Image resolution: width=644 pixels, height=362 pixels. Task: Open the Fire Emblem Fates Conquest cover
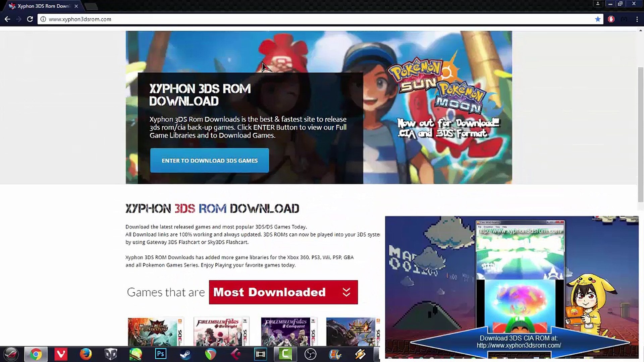click(x=289, y=331)
